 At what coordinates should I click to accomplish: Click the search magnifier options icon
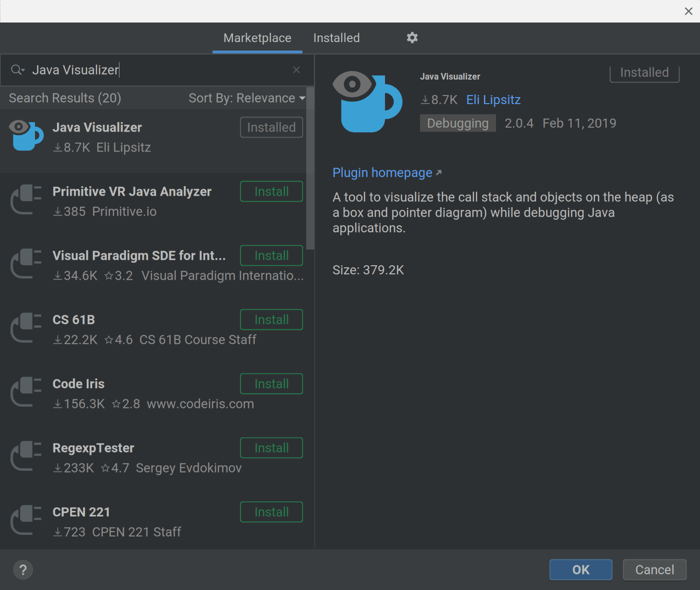(x=17, y=70)
